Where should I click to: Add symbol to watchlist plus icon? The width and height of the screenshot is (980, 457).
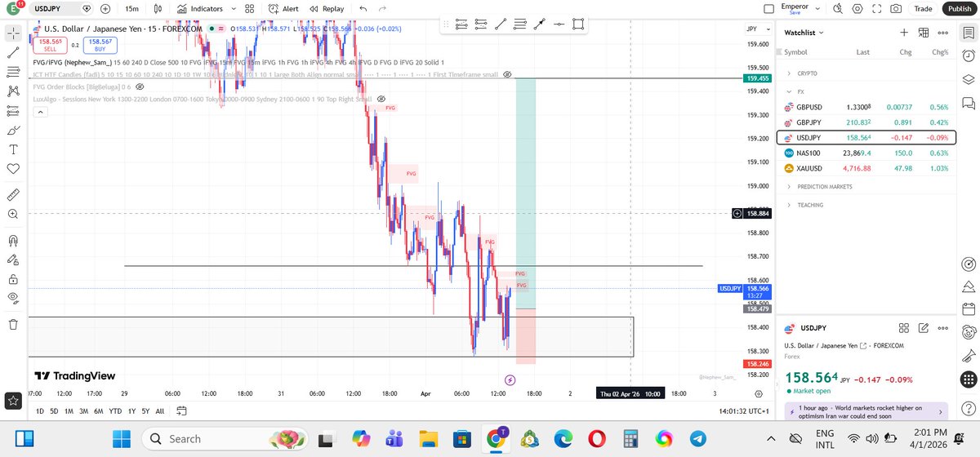pyautogui.click(x=904, y=33)
